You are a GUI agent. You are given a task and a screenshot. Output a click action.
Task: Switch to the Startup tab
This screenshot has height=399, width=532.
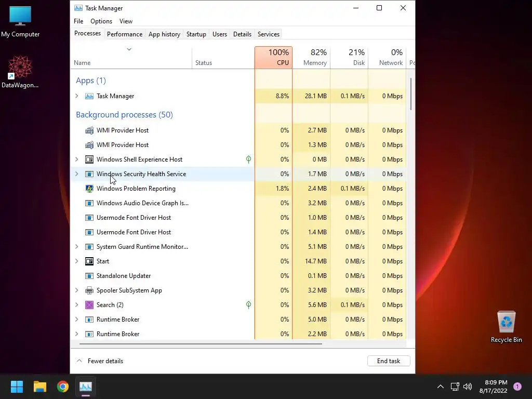(196, 34)
